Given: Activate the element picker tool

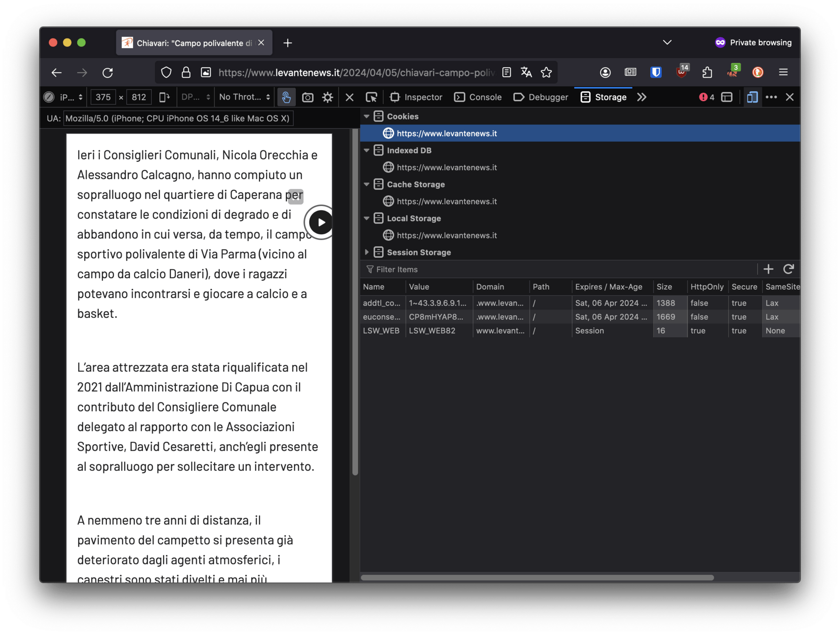Looking at the screenshot, I should click(371, 97).
